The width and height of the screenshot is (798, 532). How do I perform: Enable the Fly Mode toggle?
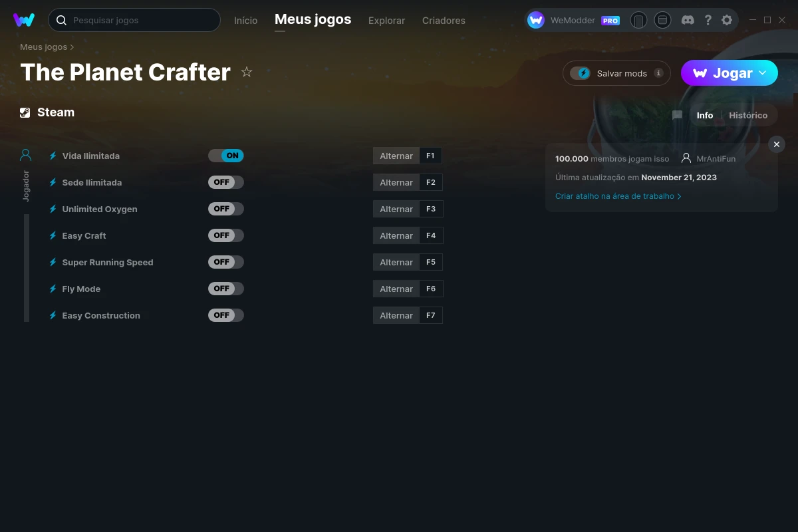click(x=226, y=289)
